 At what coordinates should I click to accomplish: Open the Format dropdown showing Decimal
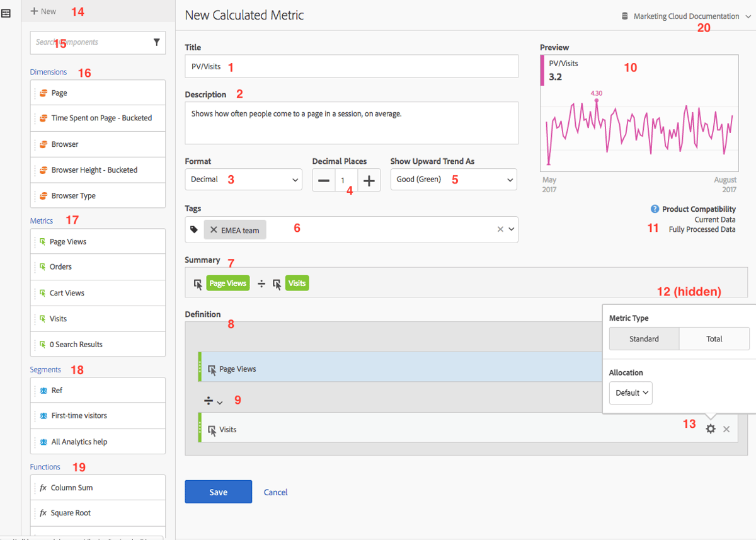point(243,179)
